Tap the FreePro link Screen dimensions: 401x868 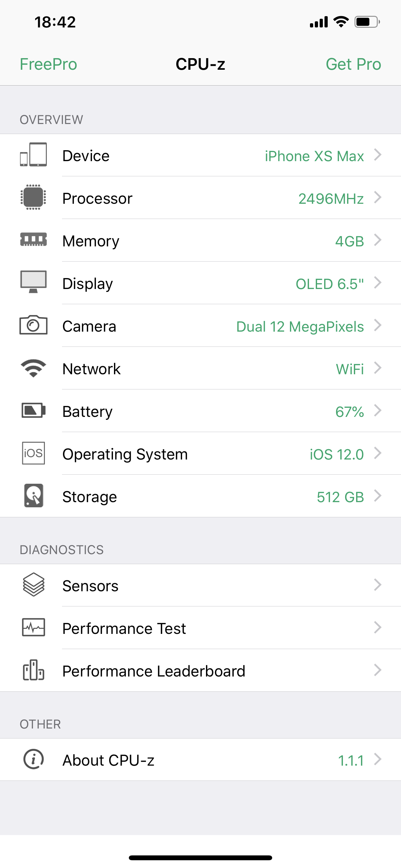pos(48,64)
